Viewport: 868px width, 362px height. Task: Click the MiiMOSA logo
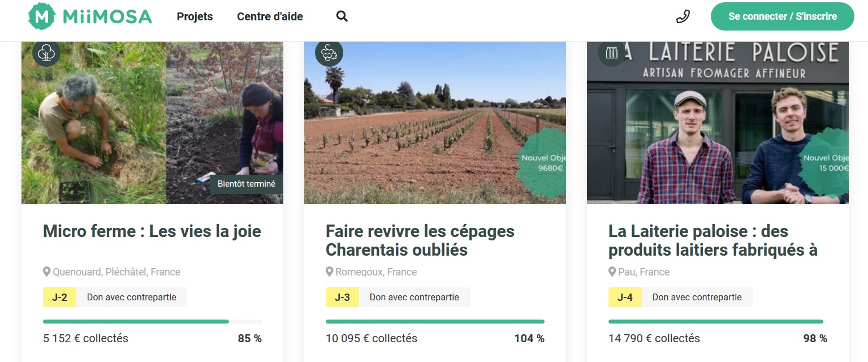(89, 16)
